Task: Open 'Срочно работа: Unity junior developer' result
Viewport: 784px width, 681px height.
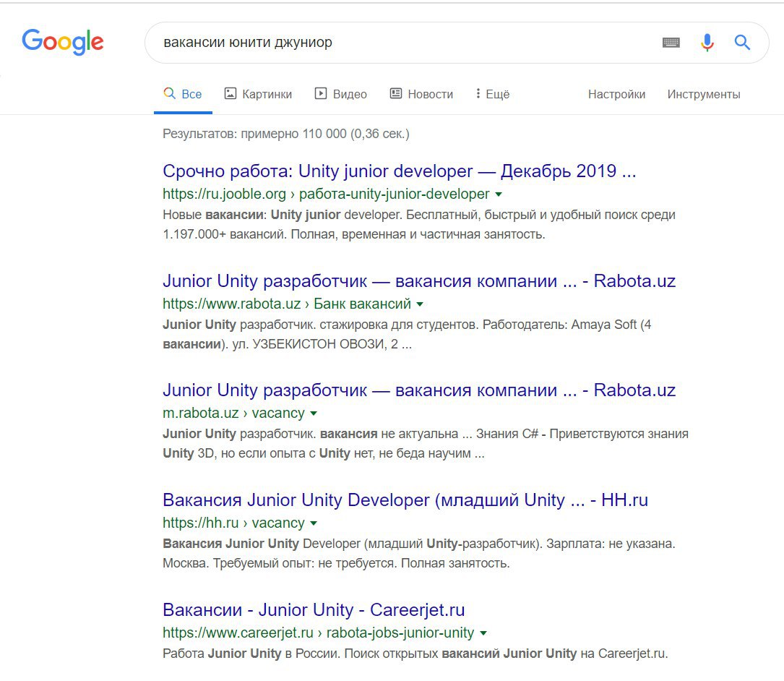Action: point(399,171)
